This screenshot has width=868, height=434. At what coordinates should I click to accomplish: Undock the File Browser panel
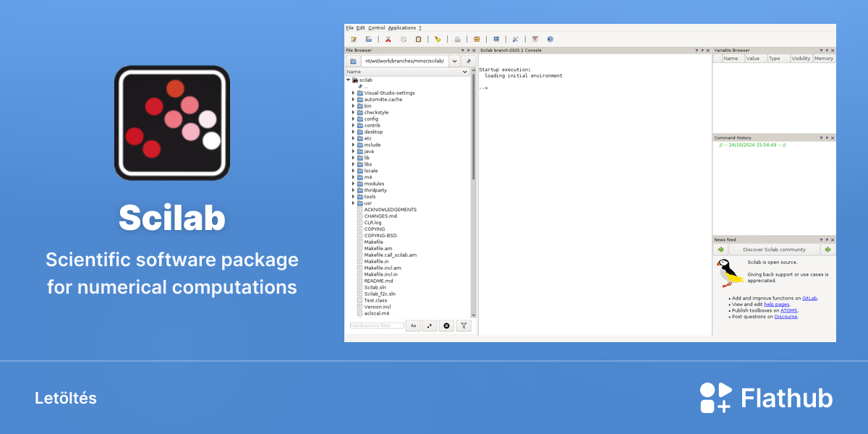pos(469,51)
